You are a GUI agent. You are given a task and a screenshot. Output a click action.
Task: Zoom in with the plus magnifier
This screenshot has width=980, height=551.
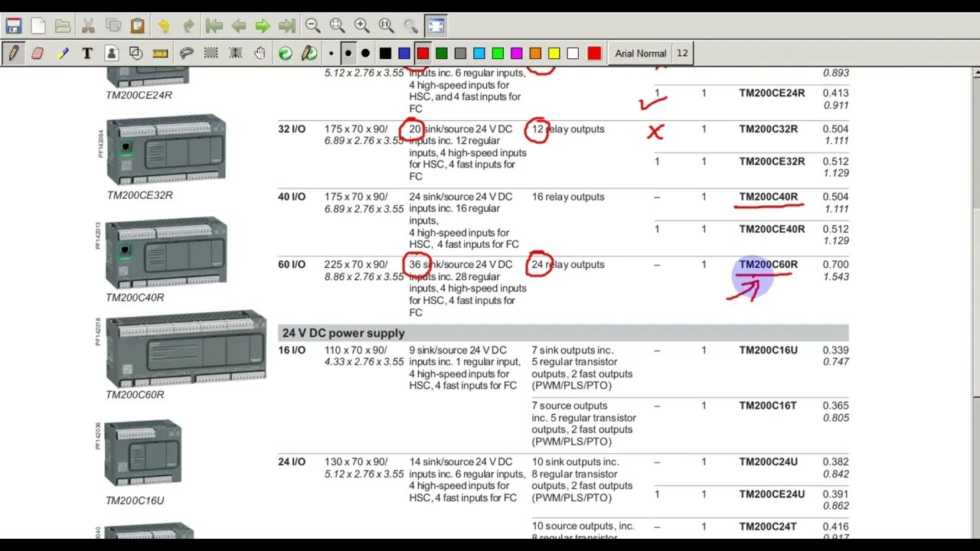pyautogui.click(x=361, y=26)
